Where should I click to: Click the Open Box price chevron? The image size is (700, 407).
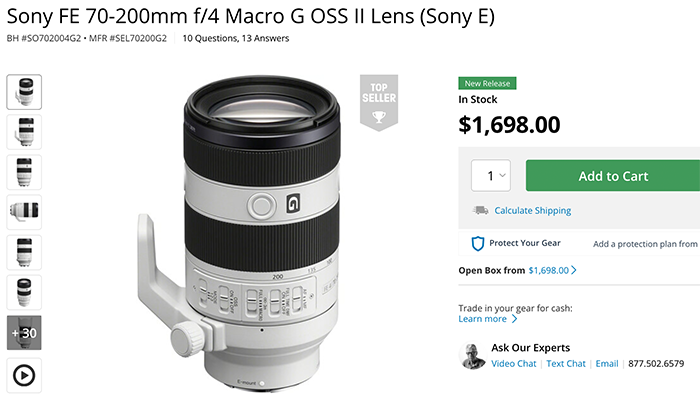point(574,270)
